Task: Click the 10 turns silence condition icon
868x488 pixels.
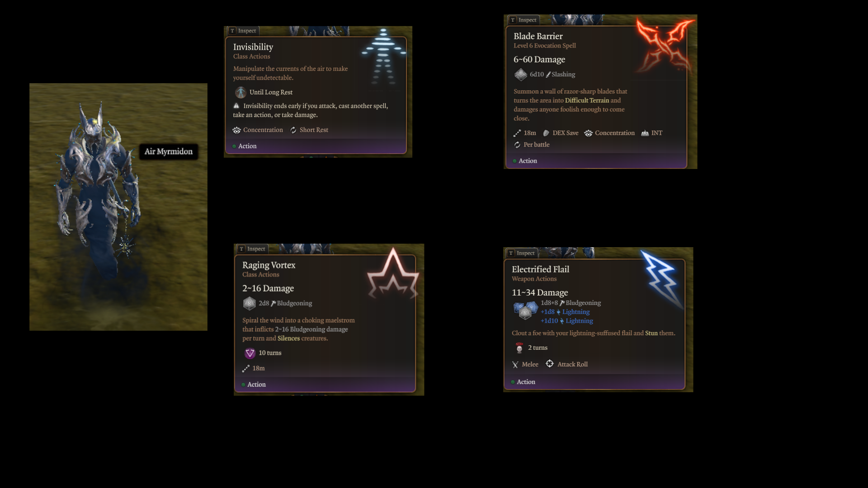Action: 250,353
